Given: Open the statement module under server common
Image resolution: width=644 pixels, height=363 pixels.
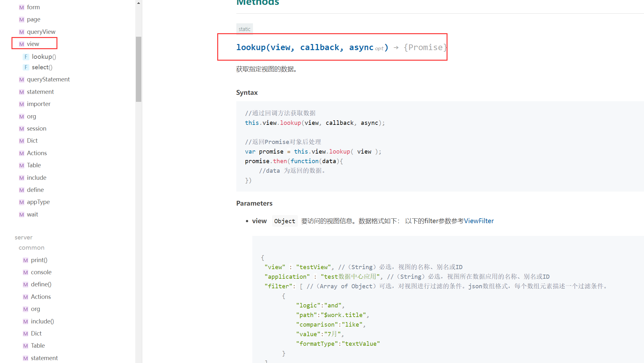Looking at the screenshot, I should 44,358.
